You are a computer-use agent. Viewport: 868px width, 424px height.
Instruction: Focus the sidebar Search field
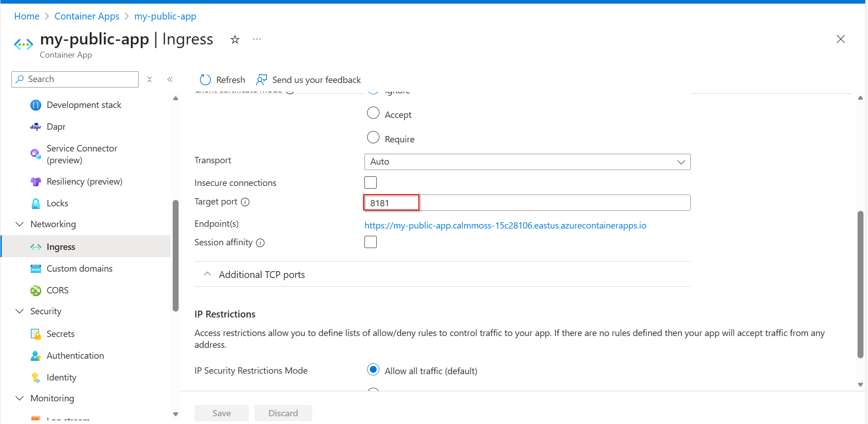[x=75, y=79]
